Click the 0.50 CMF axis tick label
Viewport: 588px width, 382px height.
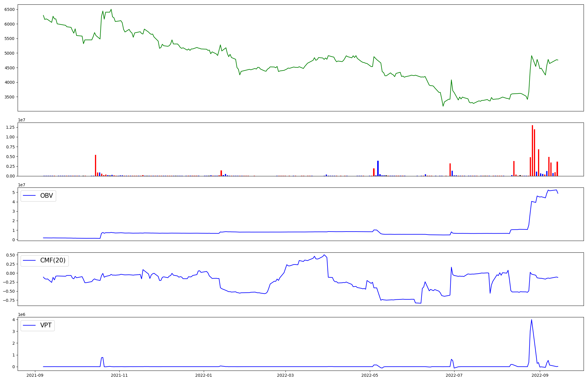(x=10, y=255)
